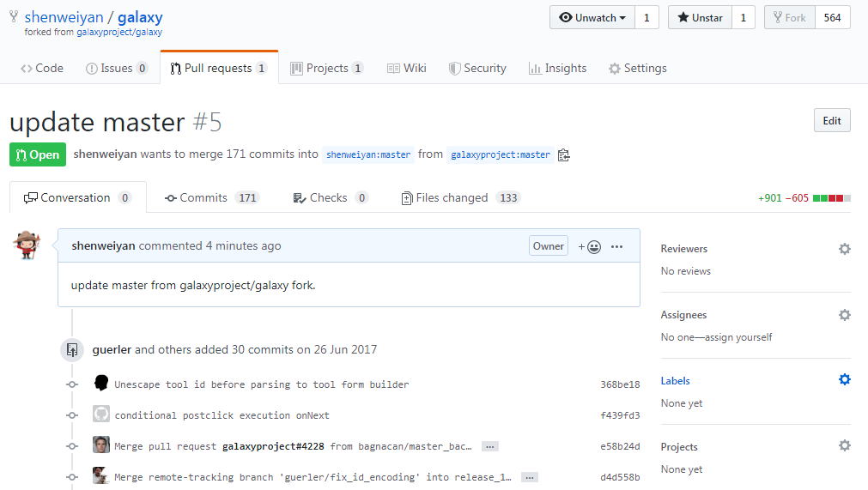Open commit hash 368be18

tap(620, 384)
